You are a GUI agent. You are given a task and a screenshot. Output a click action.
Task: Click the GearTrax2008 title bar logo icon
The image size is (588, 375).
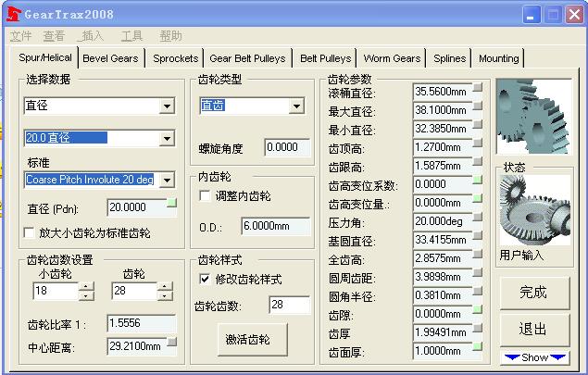click(x=14, y=15)
